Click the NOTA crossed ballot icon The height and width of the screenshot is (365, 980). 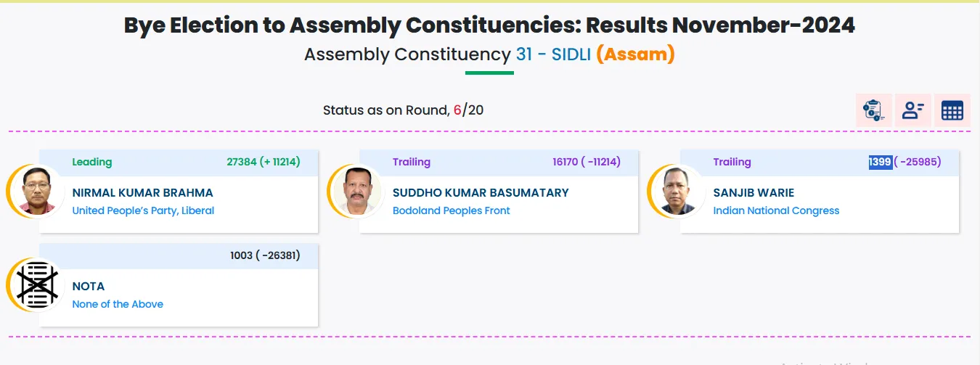click(x=37, y=284)
